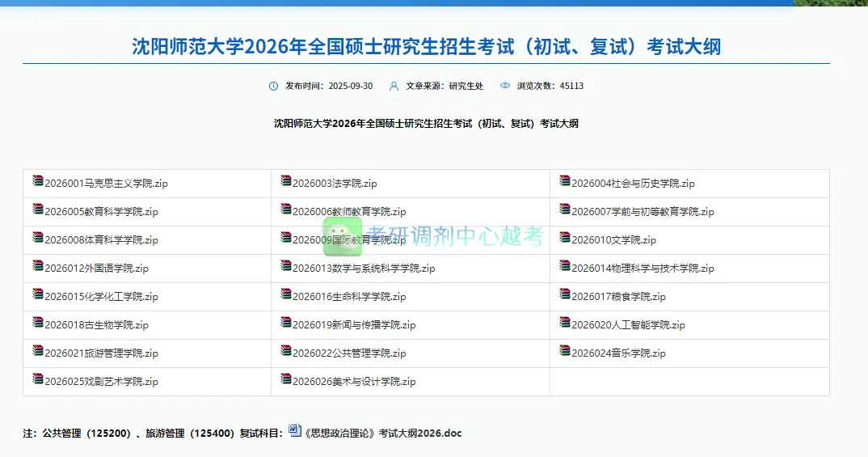This screenshot has height=457, width=868.
Task: Download 2026013数学与系统科学学院.zip file
Action: click(364, 268)
